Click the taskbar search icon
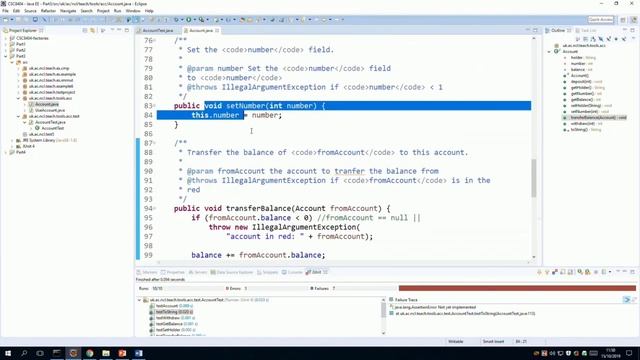 click(24, 353)
